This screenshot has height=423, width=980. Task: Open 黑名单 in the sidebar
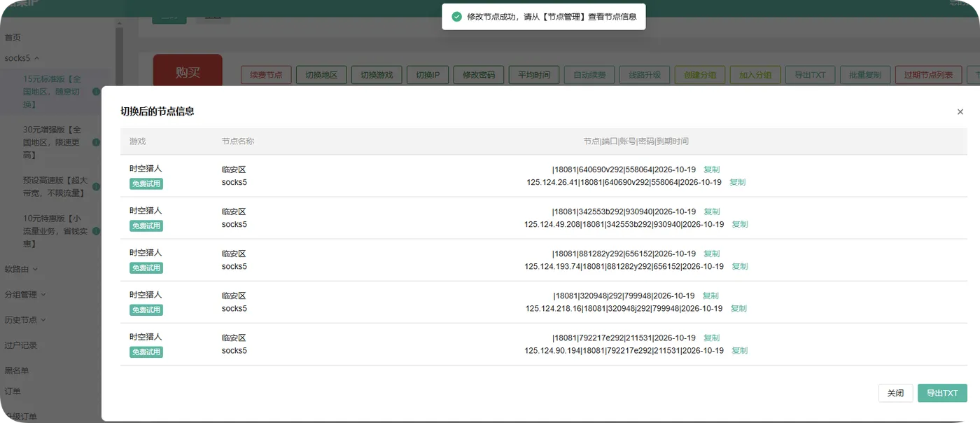pos(17,370)
